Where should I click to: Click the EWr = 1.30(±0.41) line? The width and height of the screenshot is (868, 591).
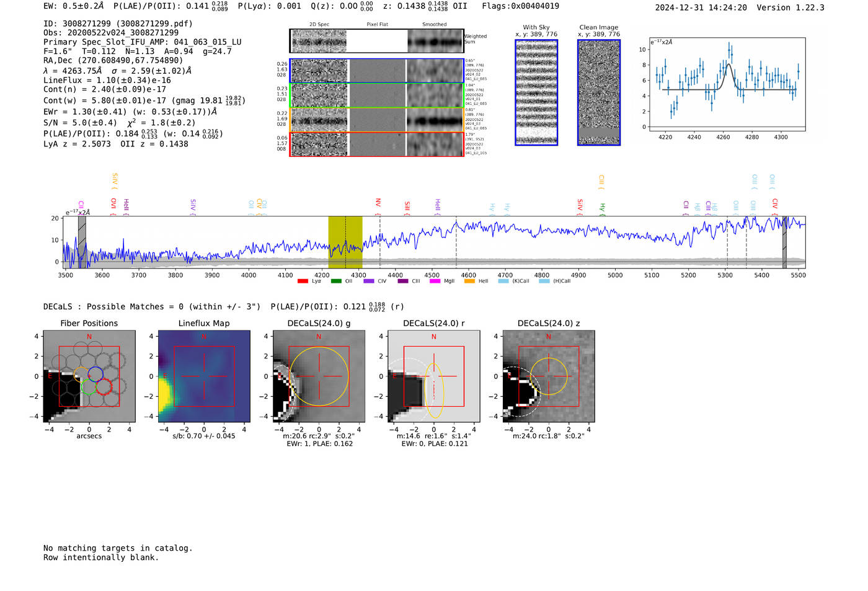point(130,112)
